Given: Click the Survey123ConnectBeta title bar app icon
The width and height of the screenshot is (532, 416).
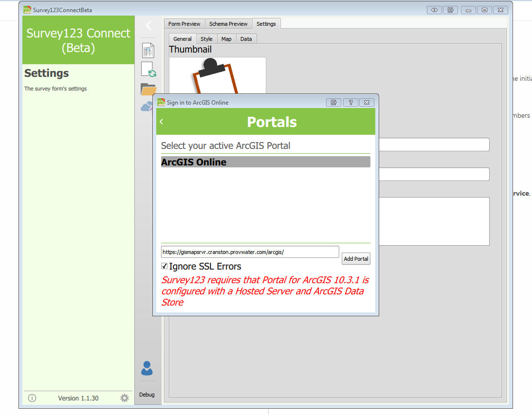Looking at the screenshot, I should [x=27, y=10].
